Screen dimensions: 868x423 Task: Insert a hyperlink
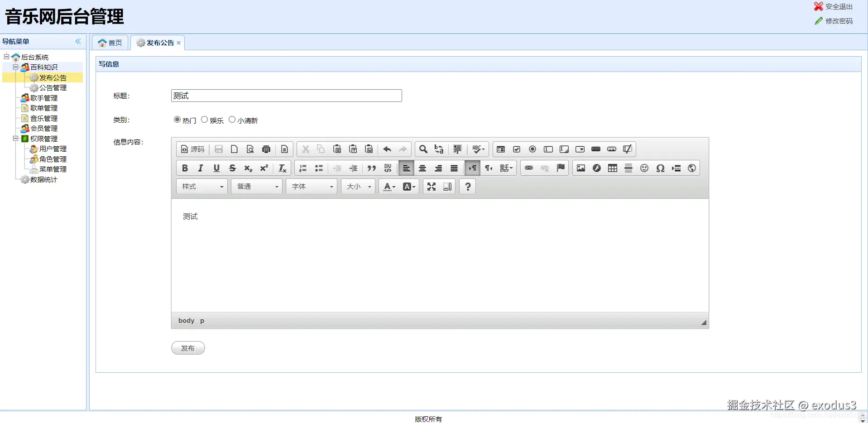529,168
